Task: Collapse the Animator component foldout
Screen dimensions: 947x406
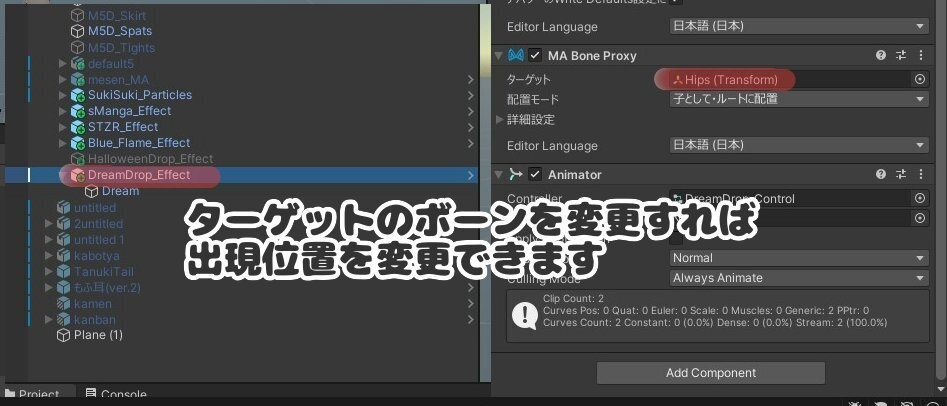Action: [x=498, y=175]
